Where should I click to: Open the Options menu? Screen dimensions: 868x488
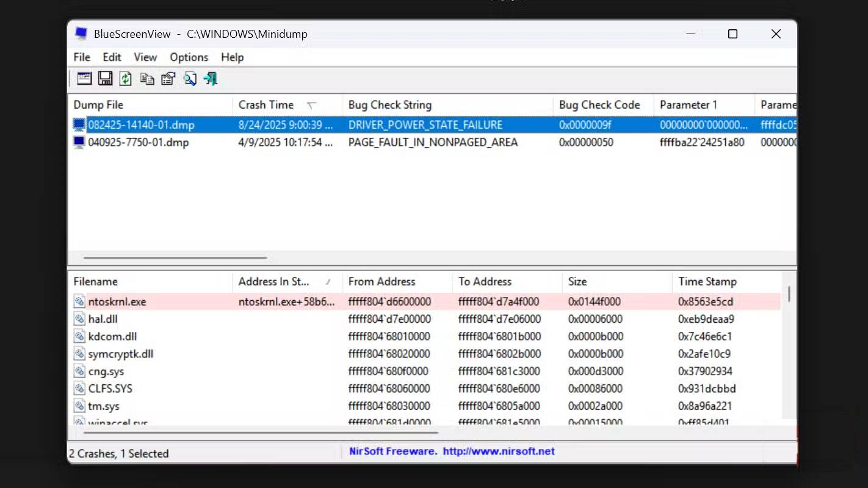point(189,57)
